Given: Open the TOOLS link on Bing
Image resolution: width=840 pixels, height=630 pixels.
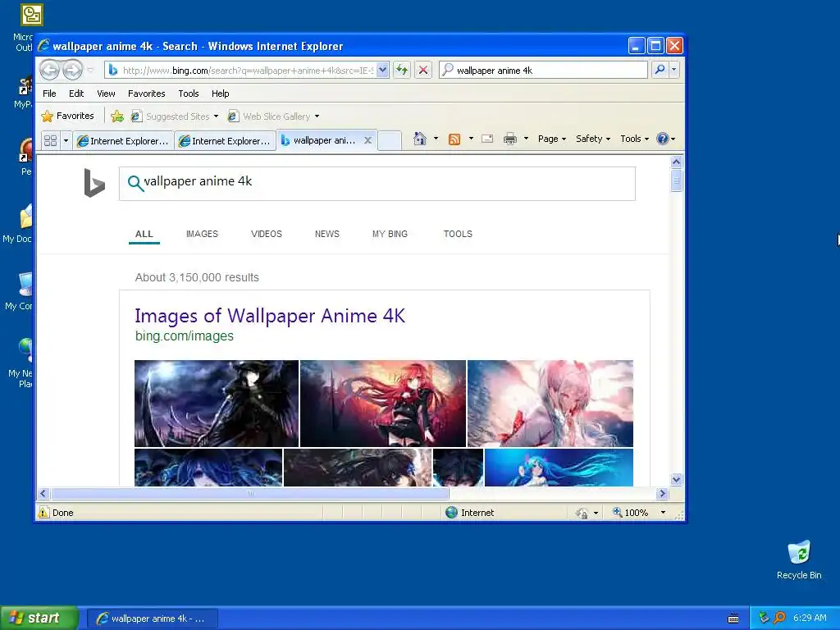Looking at the screenshot, I should (458, 234).
